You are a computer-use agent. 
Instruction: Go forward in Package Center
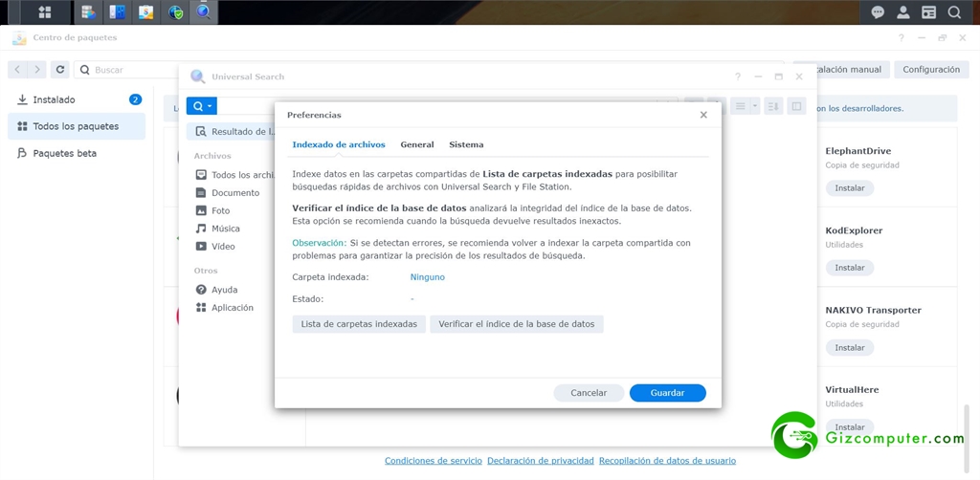tap(37, 70)
